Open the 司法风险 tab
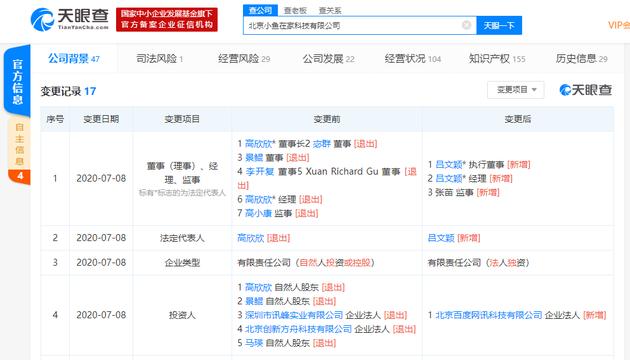 [x=160, y=59]
